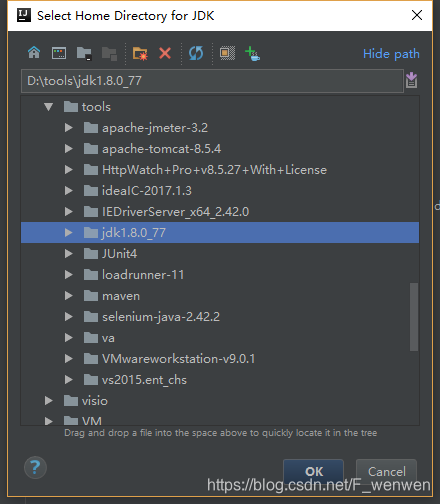
Task: Click the Hide path link
Action: coord(391,54)
